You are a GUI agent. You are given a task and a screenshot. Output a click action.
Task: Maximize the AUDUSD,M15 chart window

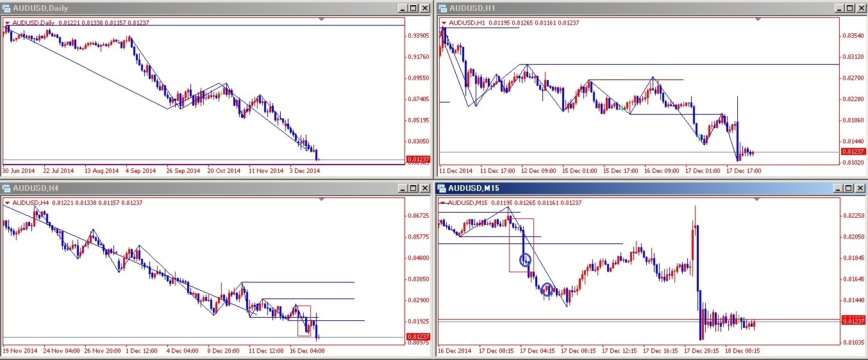click(848, 188)
